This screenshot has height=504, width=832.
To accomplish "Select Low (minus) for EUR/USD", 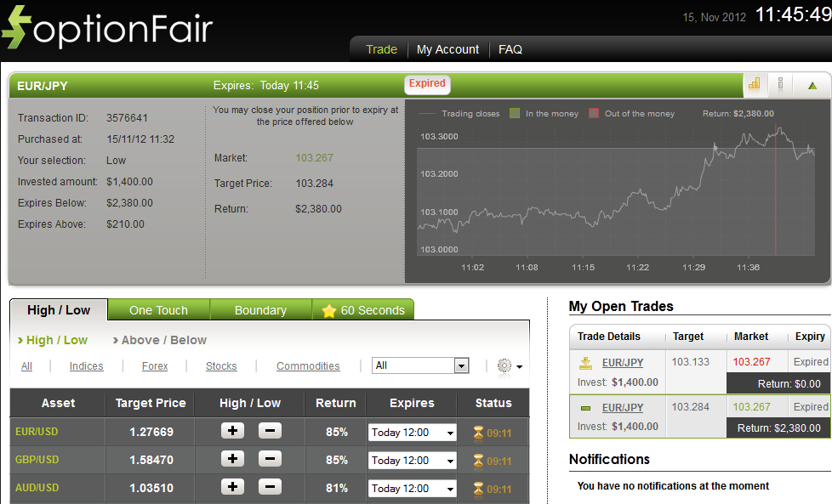I will click(270, 431).
